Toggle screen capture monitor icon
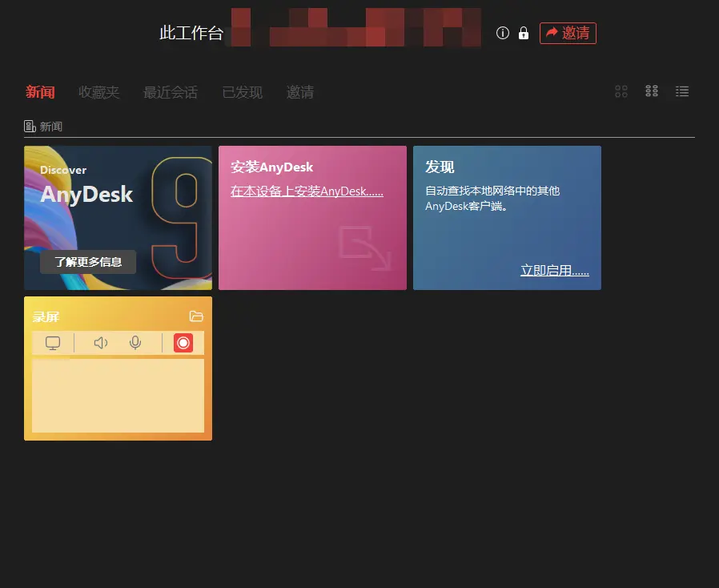719x588 pixels. coord(53,343)
